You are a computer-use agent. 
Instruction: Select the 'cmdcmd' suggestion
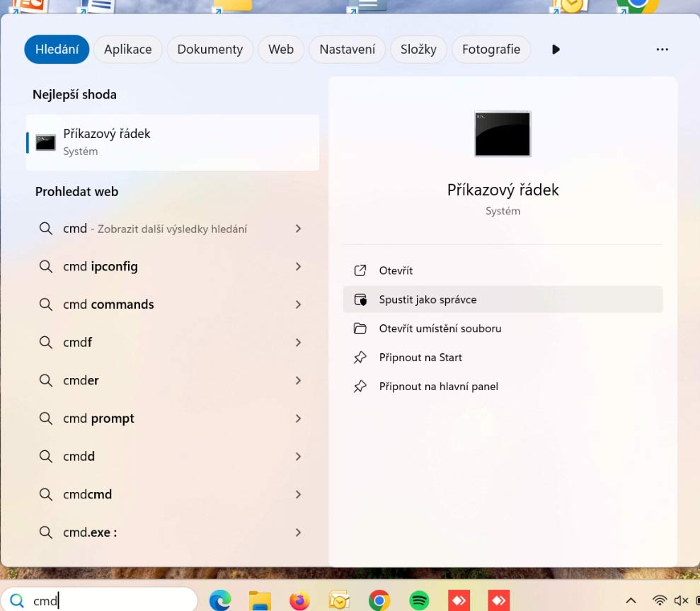pos(173,494)
